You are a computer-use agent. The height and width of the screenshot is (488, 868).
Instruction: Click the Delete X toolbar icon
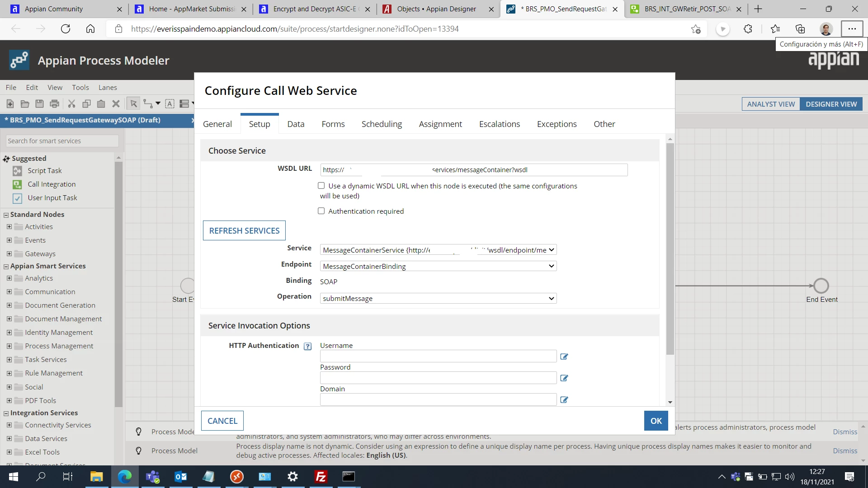click(x=116, y=104)
